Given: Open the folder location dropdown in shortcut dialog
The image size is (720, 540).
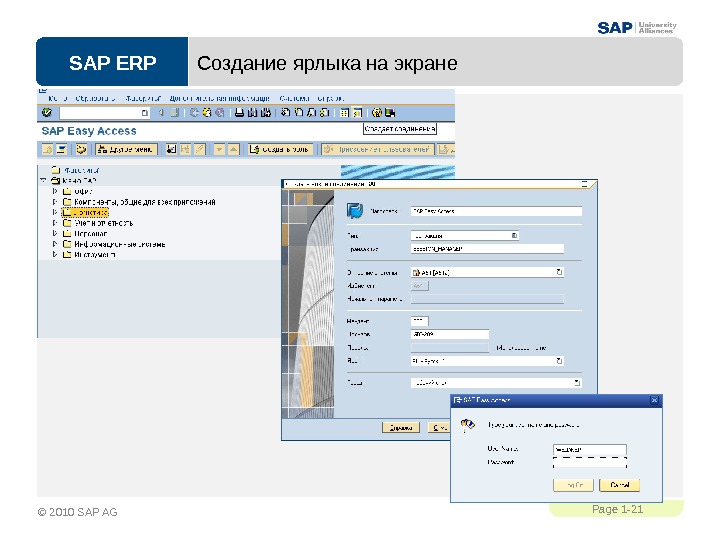Looking at the screenshot, I should pyautogui.click(x=577, y=382).
